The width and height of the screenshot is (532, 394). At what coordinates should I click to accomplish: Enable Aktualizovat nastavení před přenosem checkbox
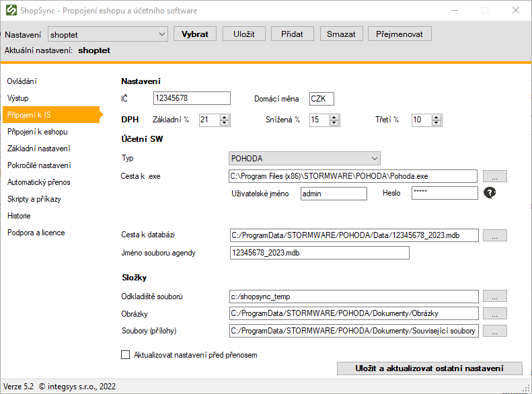pos(125,355)
